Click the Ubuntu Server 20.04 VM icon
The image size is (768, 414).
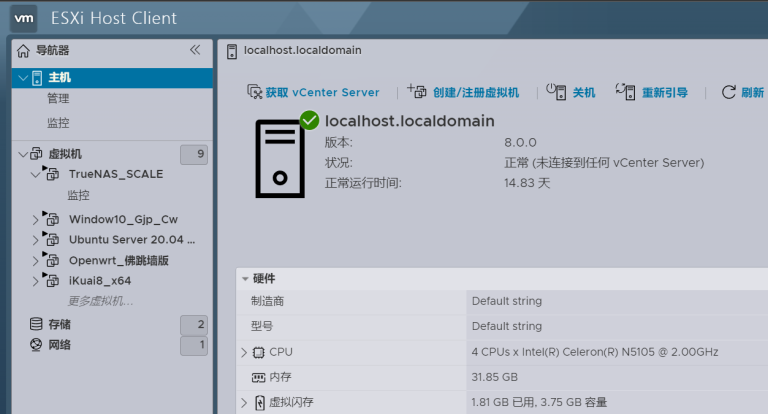coord(51,239)
